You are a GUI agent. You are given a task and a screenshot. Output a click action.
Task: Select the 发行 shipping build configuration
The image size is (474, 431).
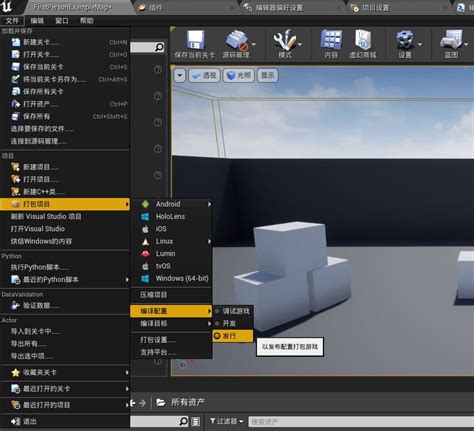[x=233, y=336]
